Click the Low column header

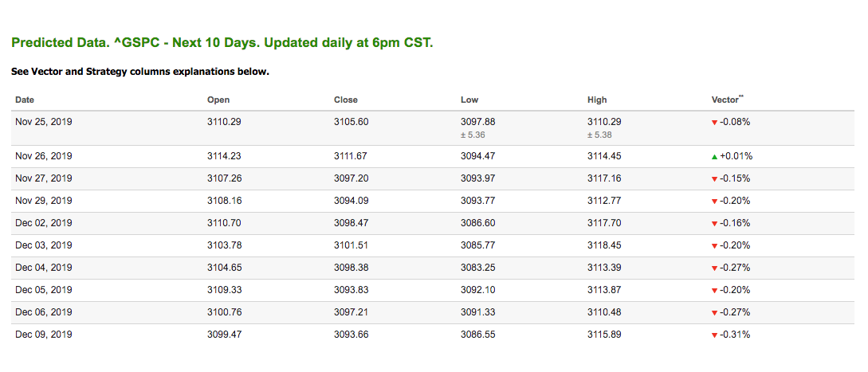[469, 100]
